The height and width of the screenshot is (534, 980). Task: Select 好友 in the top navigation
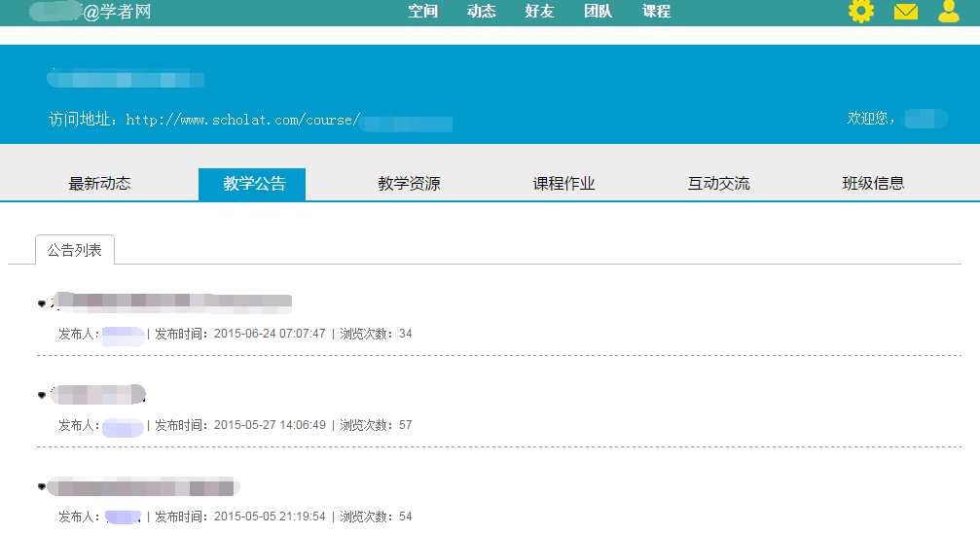[x=539, y=12]
